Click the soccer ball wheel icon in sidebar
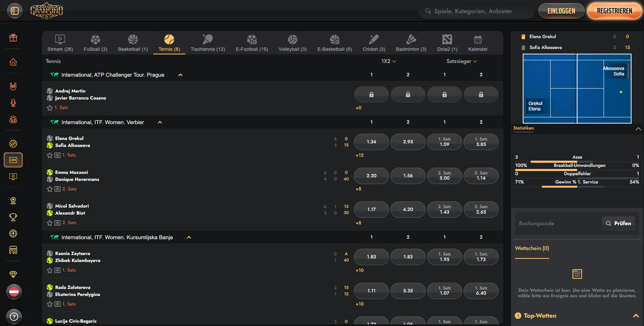This screenshot has height=326, width=644. point(13,233)
